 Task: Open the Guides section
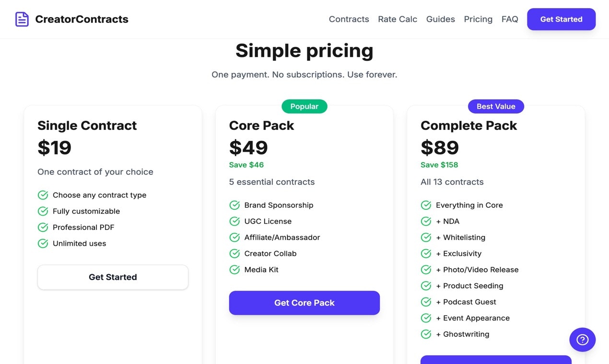[x=440, y=19]
